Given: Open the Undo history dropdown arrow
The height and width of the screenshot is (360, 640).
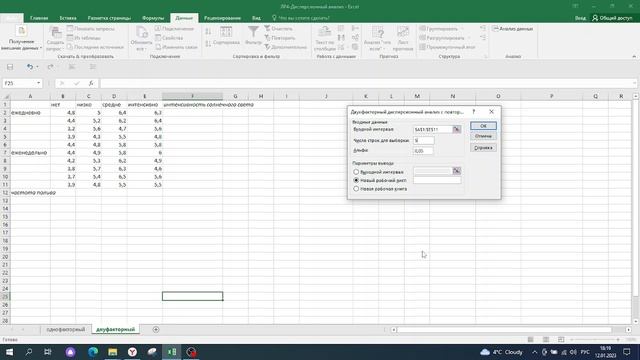Looking at the screenshot, I should [x=37, y=67].
